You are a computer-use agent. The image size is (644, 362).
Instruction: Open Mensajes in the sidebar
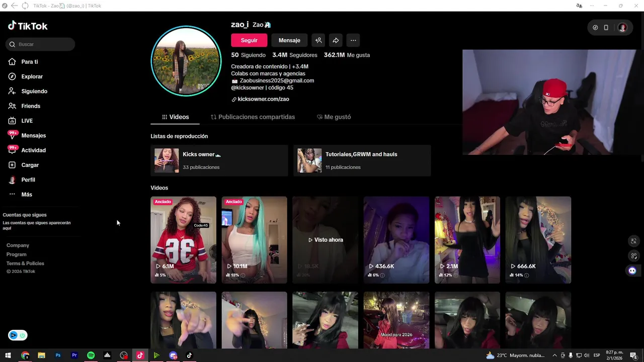coord(27,136)
